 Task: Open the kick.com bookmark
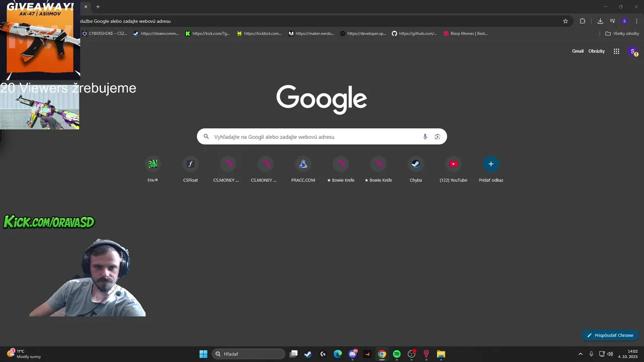click(x=208, y=34)
